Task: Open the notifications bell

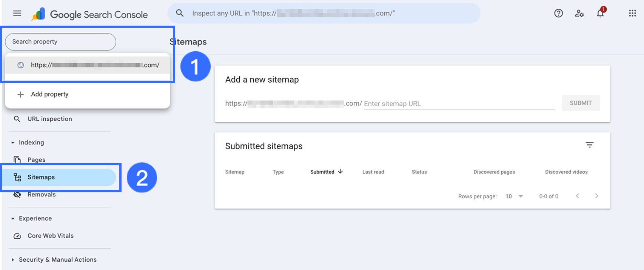Action: point(600,14)
